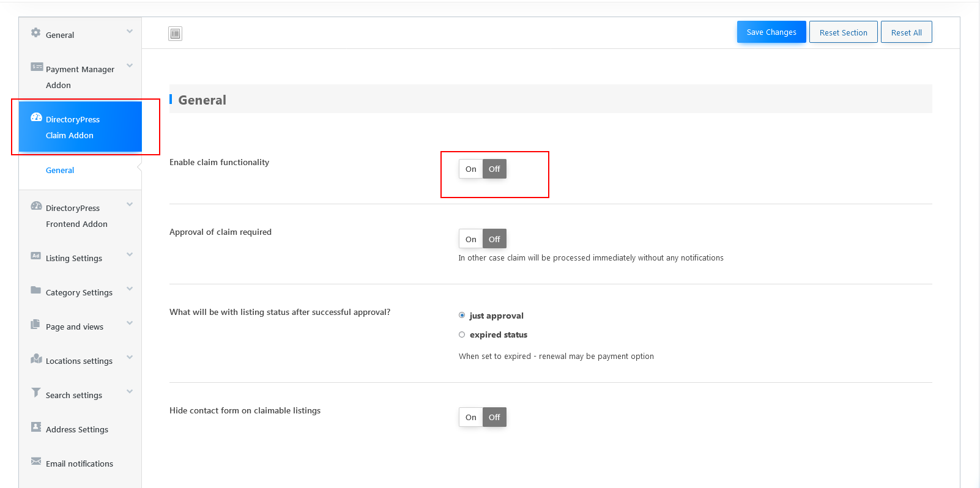Open the General top sidebar section

pos(80,34)
